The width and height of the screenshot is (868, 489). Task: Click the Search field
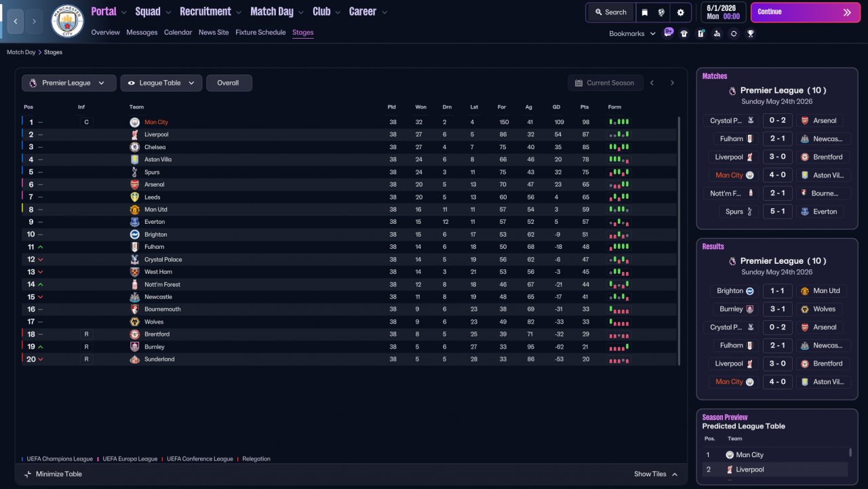[610, 12]
